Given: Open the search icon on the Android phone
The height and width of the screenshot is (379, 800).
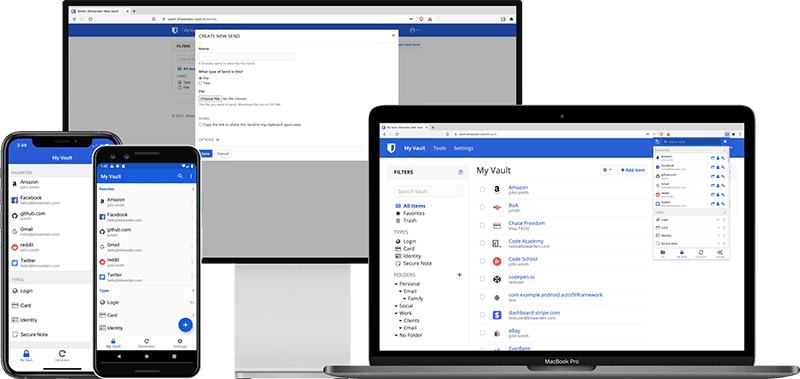Looking at the screenshot, I should pyautogui.click(x=180, y=176).
